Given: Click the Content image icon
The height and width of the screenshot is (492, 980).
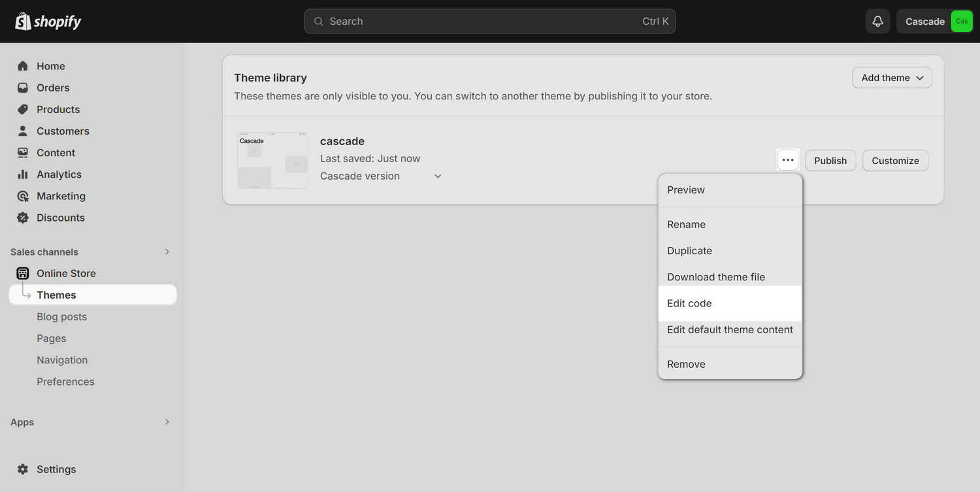Looking at the screenshot, I should click(23, 152).
